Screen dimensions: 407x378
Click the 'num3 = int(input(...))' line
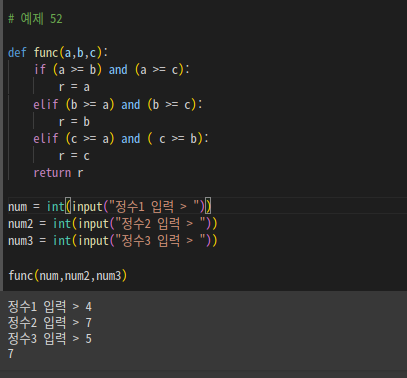tap(113, 241)
